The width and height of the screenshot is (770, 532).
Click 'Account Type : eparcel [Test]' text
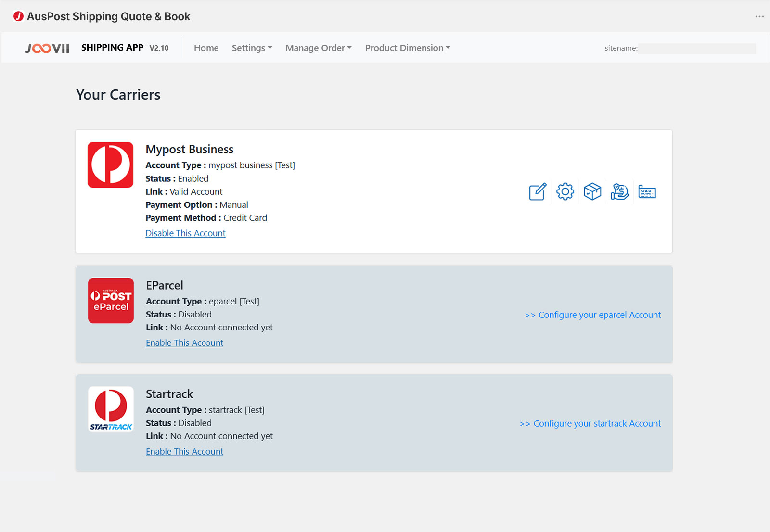[x=203, y=302]
